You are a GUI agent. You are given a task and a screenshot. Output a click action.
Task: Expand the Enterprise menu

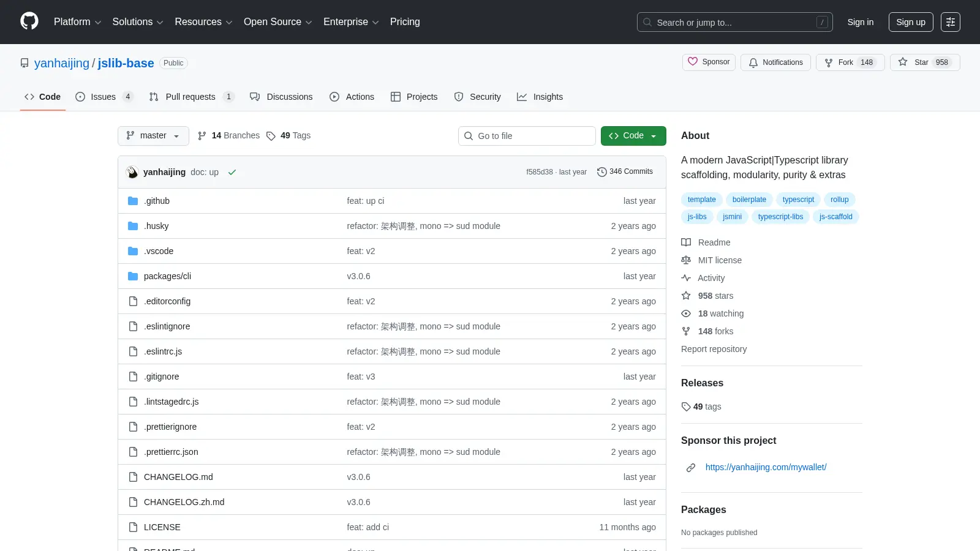click(351, 22)
